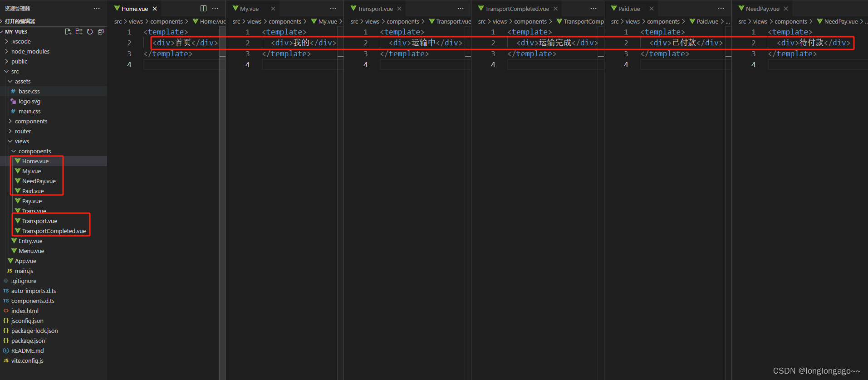Open Home.vue in the file tree
Screen dimensions: 868x380
(54, 161)
